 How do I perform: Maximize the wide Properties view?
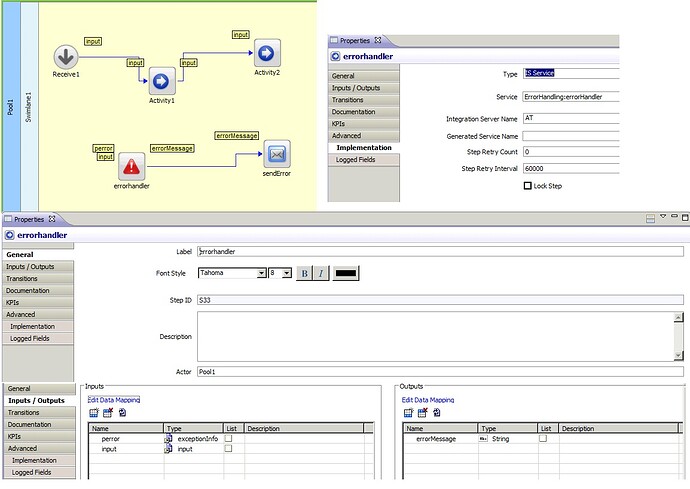685,217
